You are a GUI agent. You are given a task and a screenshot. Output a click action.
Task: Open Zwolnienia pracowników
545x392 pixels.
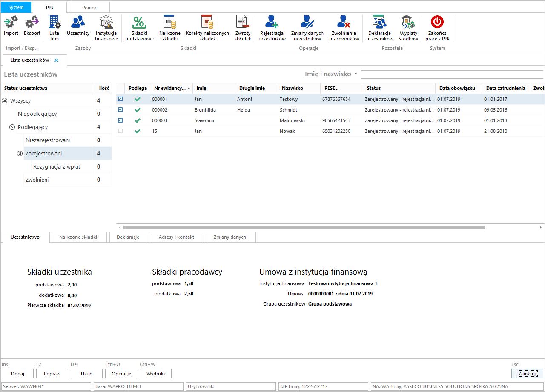tap(344, 28)
